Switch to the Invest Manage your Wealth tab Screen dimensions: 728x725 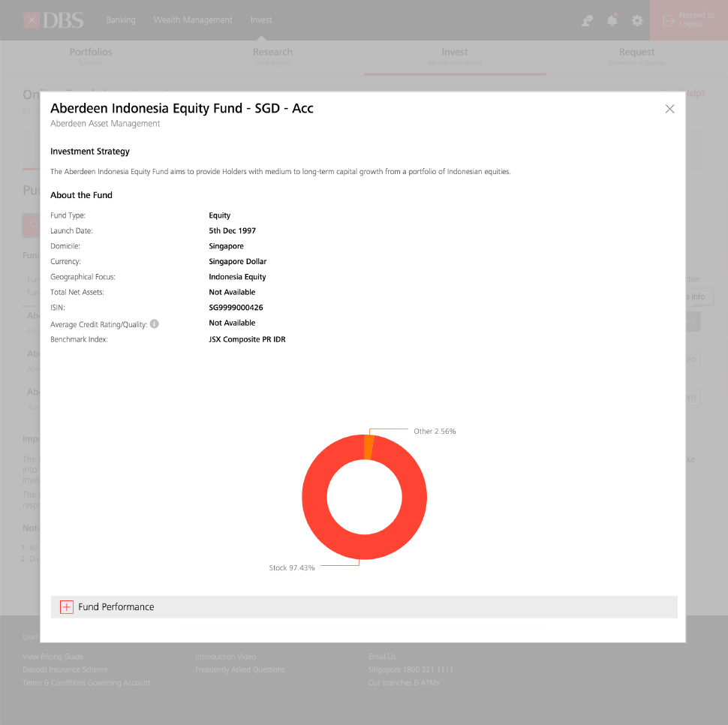[455, 57]
